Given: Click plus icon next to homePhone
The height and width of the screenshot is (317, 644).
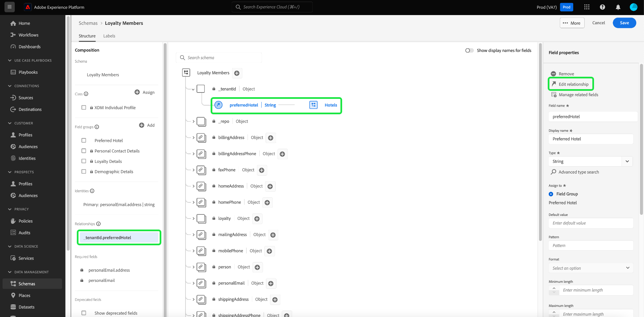Looking at the screenshot, I should (x=267, y=202).
